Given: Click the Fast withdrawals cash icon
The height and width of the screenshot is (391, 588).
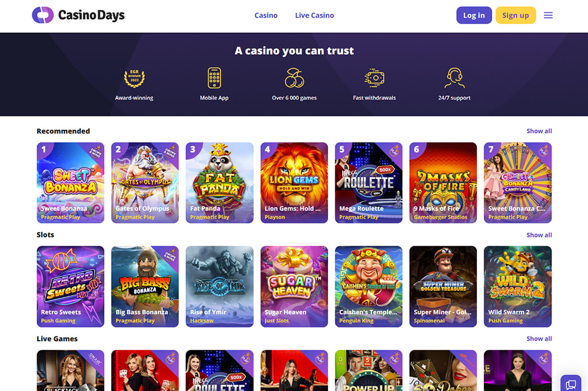Looking at the screenshot, I should click(x=374, y=78).
